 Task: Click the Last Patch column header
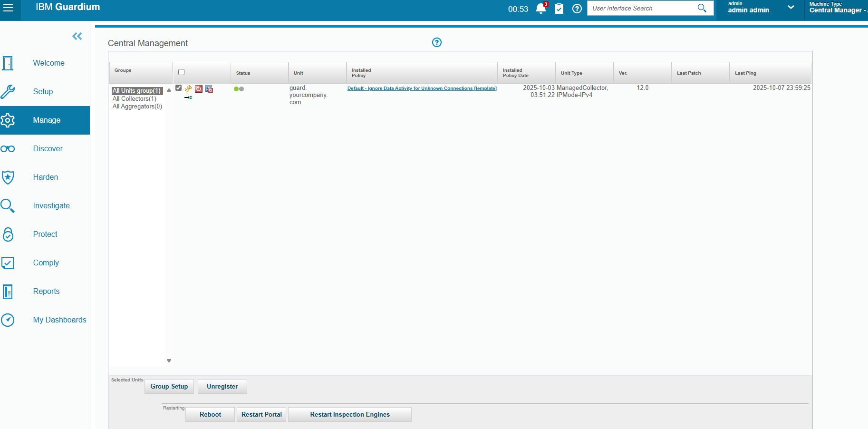[x=701, y=73]
